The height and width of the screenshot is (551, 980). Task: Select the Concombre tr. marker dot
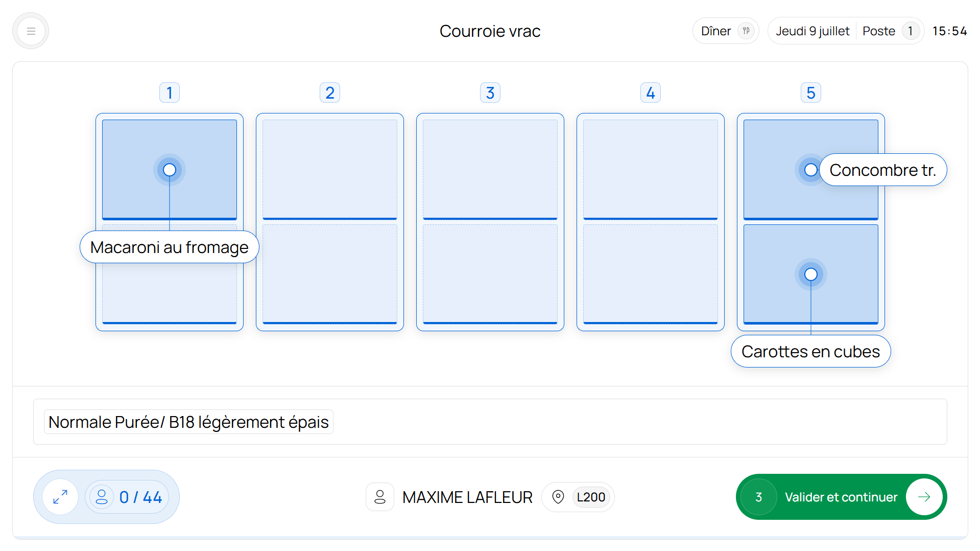tap(810, 170)
